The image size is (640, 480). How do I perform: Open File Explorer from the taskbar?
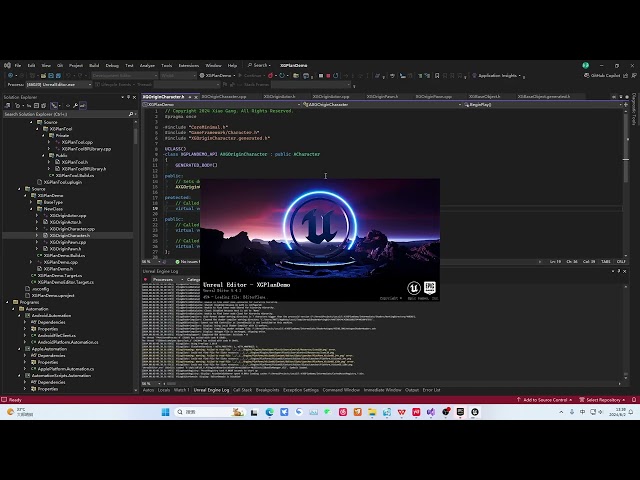(x=372, y=412)
